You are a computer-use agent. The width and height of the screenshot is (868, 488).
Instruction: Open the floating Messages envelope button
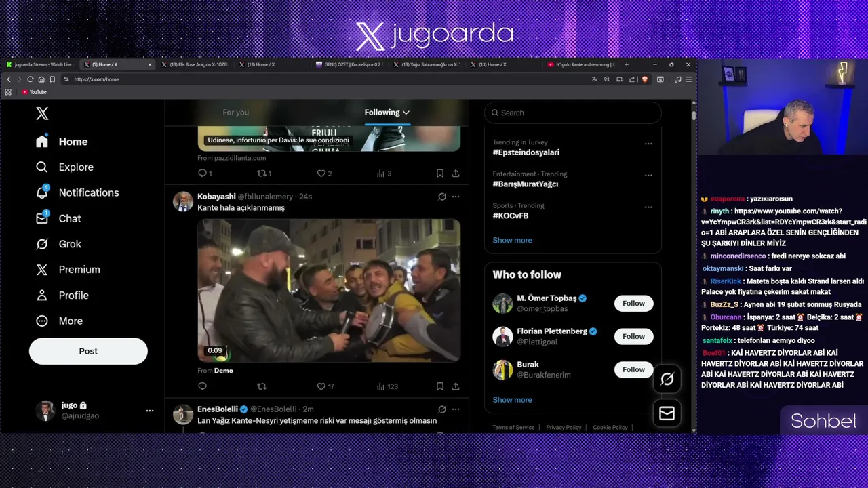coord(667,413)
